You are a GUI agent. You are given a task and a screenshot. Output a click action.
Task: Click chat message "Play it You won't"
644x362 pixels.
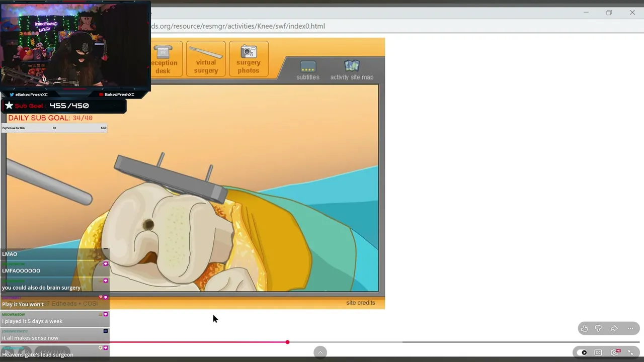[x=23, y=304]
